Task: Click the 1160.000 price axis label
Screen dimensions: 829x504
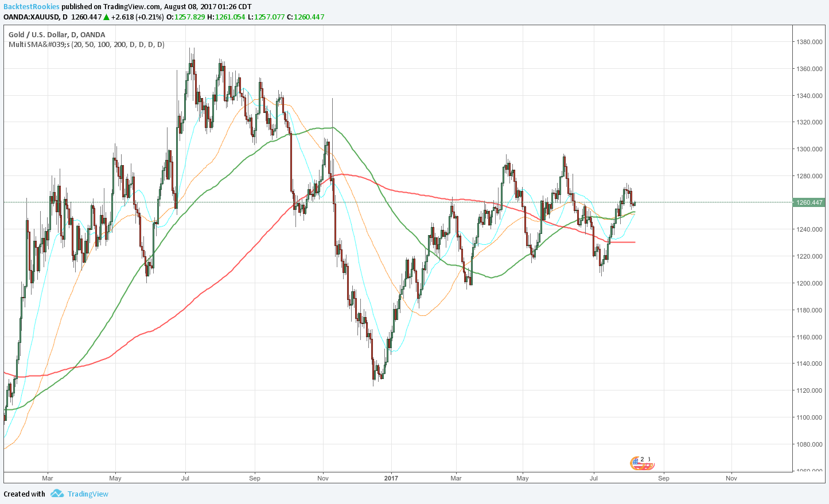Action: (x=810, y=337)
